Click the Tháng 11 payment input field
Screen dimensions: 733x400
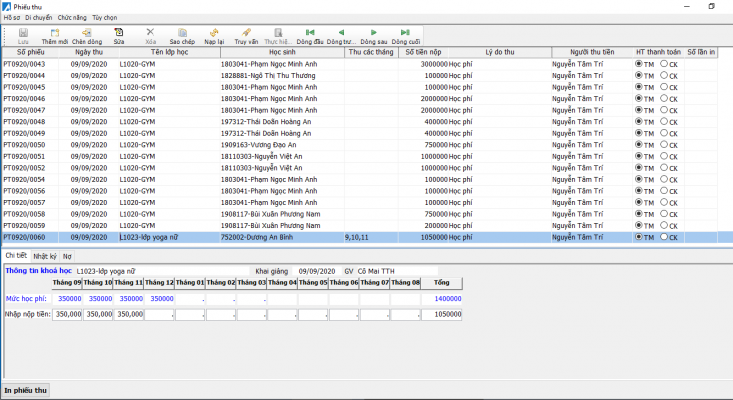pos(129,314)
